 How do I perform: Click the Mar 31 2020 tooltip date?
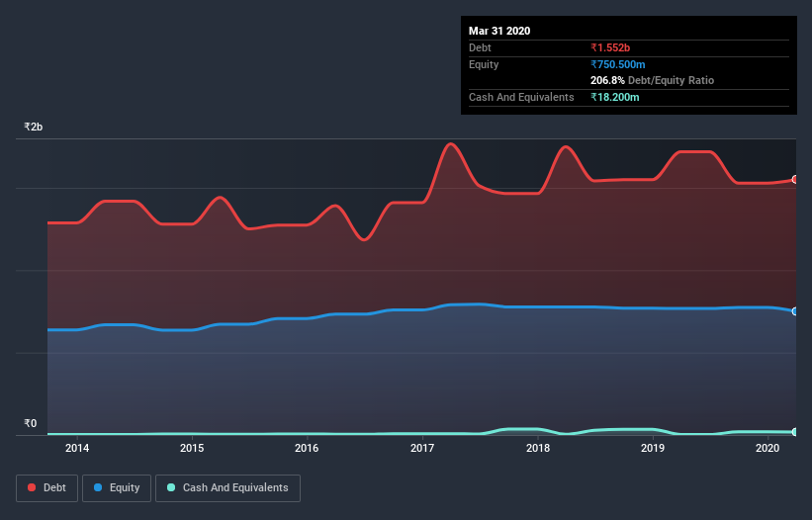(x=499, y=31)
